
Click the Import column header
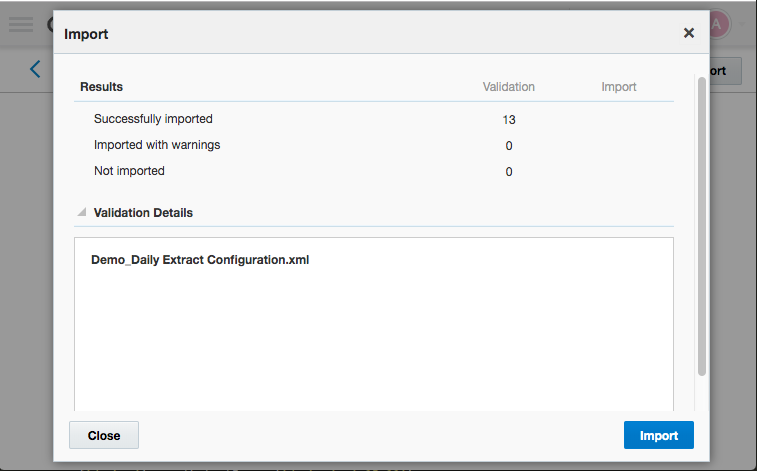pos(619,87)
